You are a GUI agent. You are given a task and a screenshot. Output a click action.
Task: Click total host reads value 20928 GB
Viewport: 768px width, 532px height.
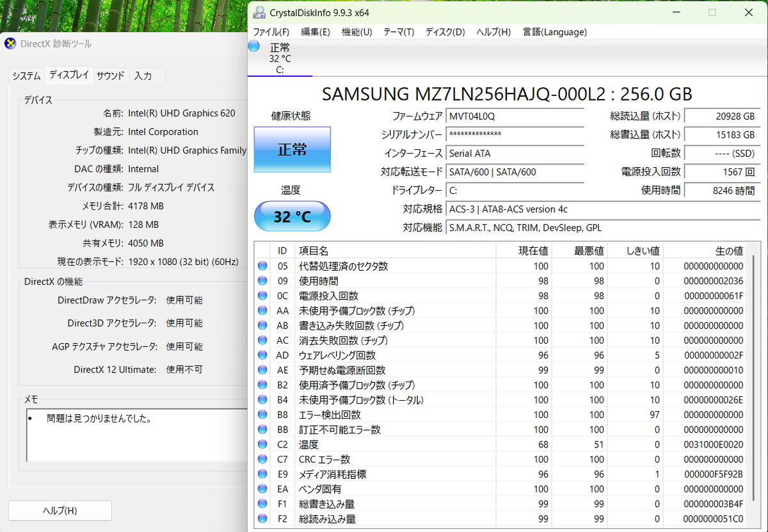tap(723, 116)
